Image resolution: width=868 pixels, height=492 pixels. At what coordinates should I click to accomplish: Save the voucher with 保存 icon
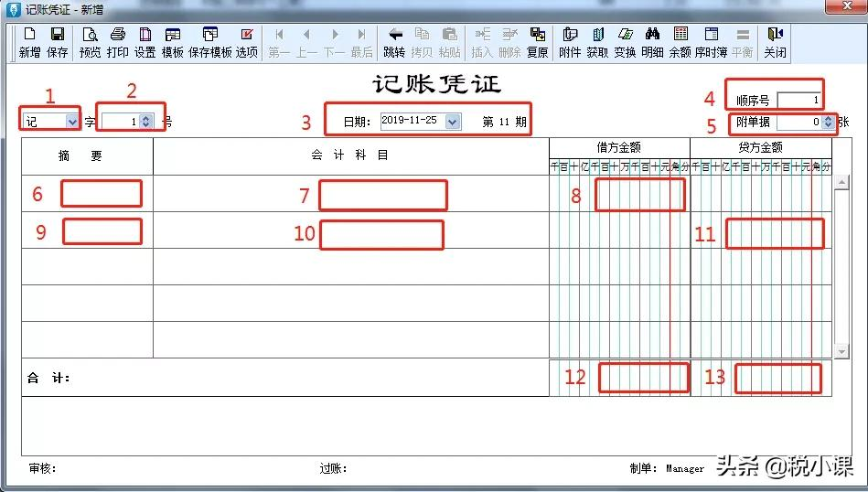coord(57,43)
